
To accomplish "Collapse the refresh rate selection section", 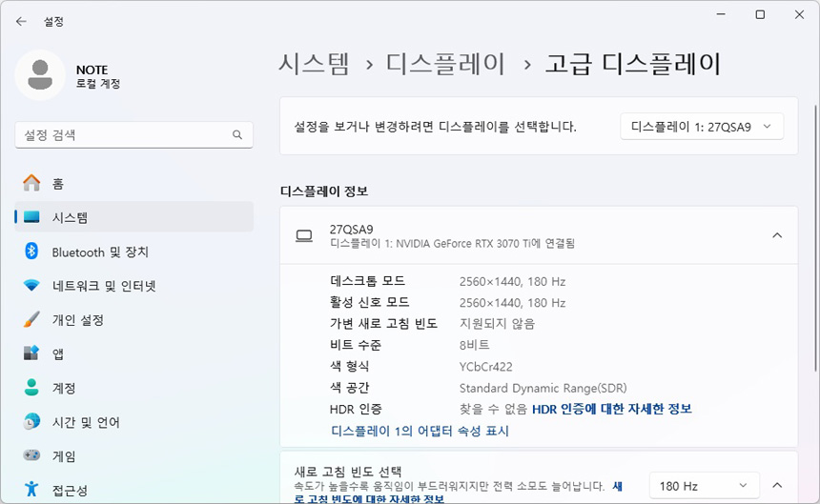I will click(x=777, y=486).
